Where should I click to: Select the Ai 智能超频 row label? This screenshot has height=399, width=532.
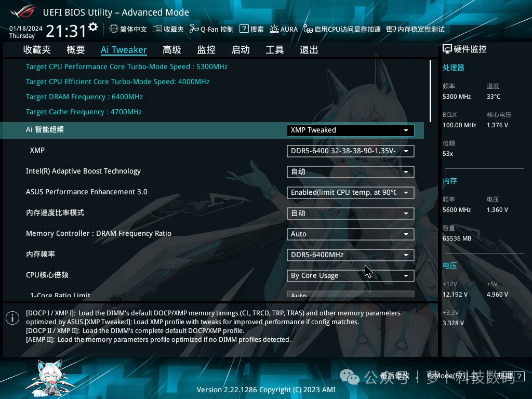[x=45, y=129]
